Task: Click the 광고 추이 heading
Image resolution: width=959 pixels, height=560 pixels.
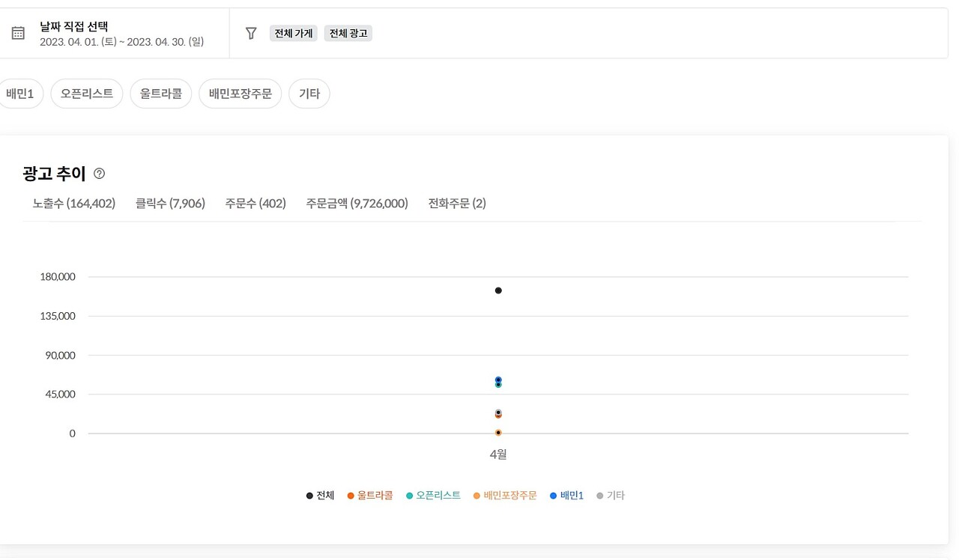Action: click(x=55, y=174)
